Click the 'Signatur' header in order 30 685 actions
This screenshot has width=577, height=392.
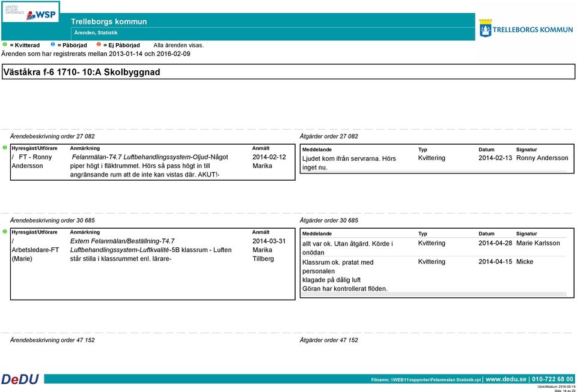[x=527, y=234]
